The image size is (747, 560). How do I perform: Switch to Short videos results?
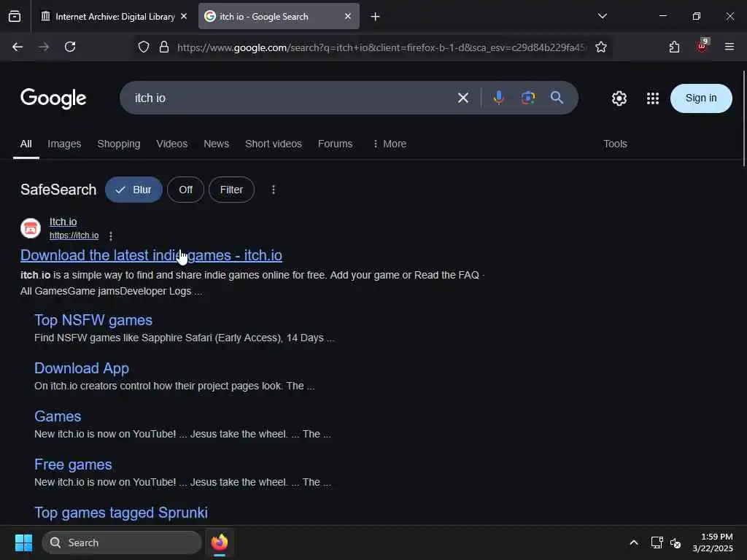click(x=274, y=144)
